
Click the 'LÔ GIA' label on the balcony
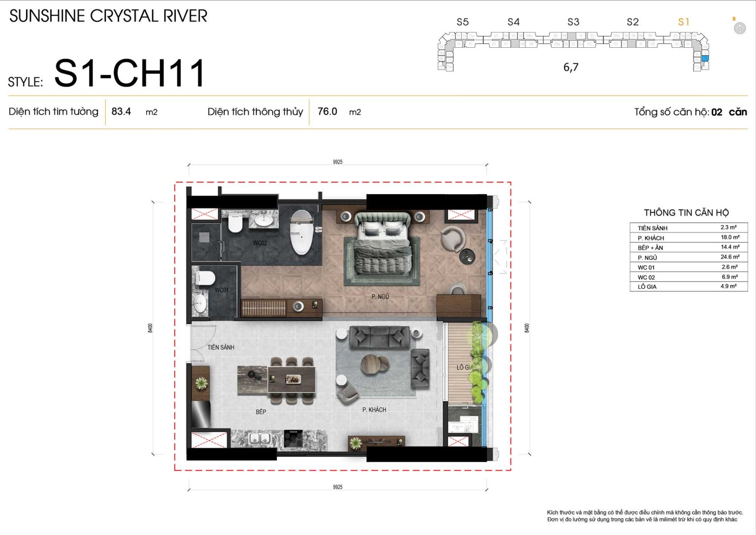[x=464, y=368]
